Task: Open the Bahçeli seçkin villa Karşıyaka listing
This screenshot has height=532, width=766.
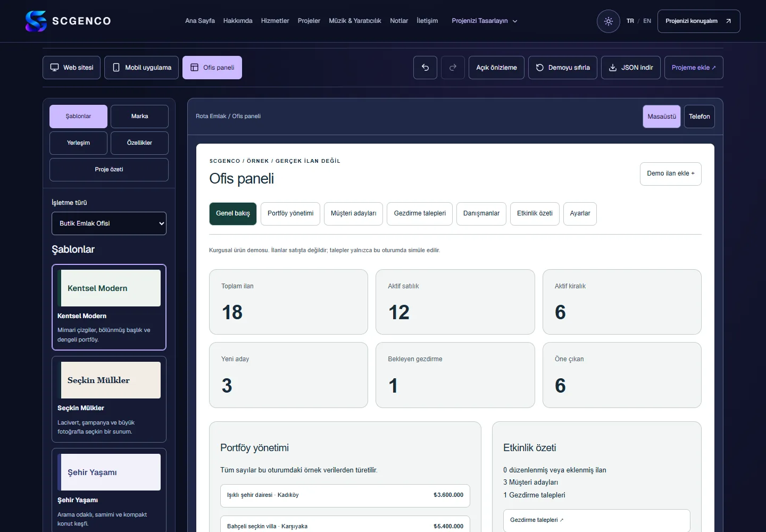Action: (x=345, y=525)
